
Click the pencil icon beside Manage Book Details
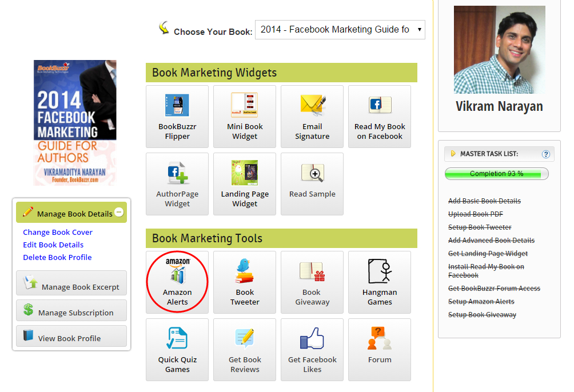click(x=28, y=211)
